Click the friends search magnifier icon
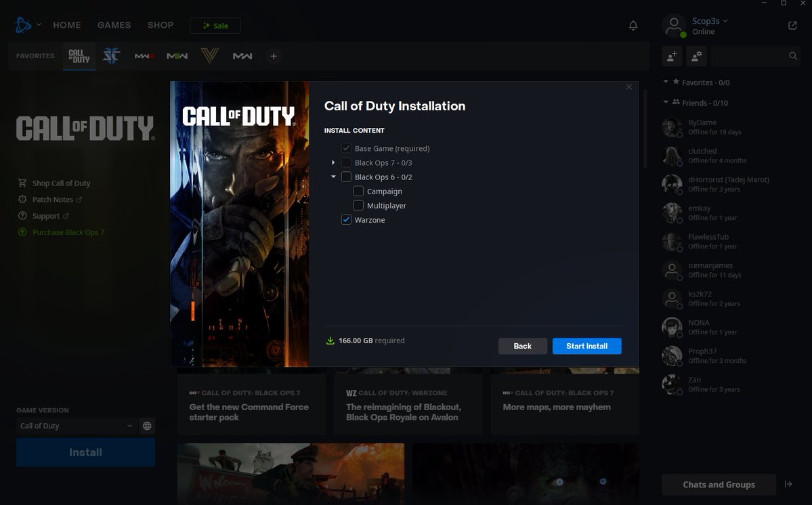 pos(793,56)
